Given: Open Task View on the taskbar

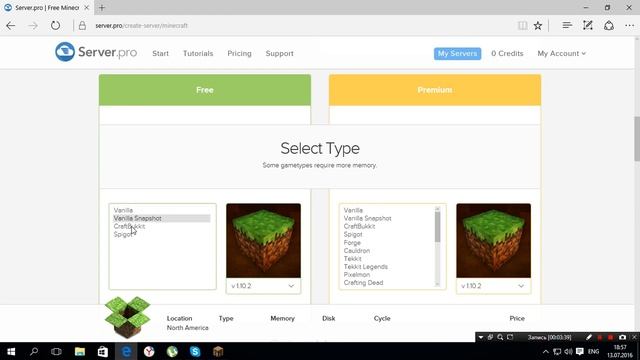Looking at the screenshot, I should pyautogui.click(x=56, y=351).
